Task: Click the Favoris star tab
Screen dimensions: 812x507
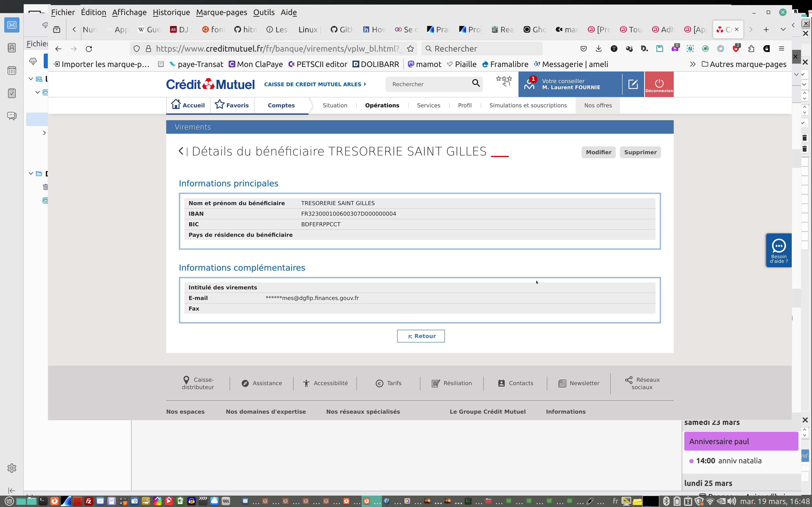Action: [x=232, y=105]
